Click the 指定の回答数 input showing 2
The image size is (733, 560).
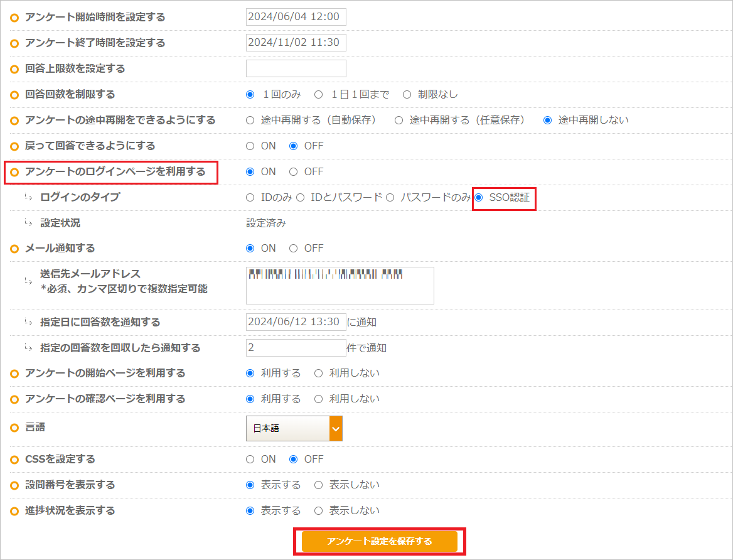296,348
